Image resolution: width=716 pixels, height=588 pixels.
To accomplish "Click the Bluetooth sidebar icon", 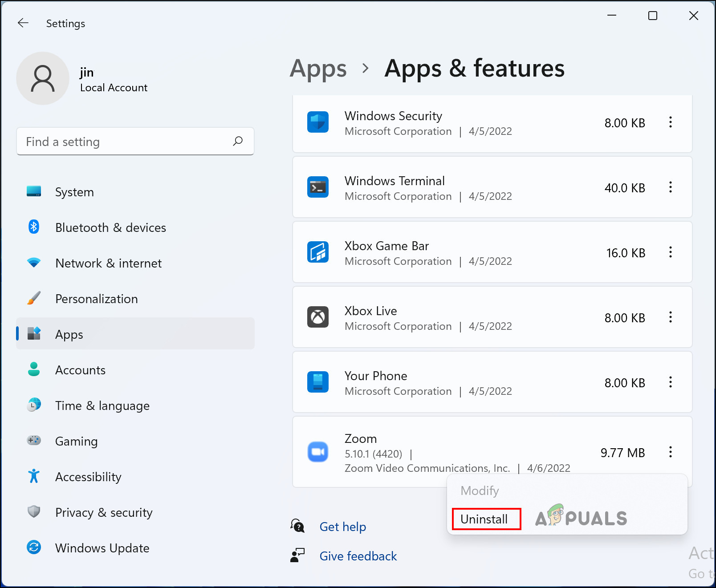I will click(x=34, y=227).
